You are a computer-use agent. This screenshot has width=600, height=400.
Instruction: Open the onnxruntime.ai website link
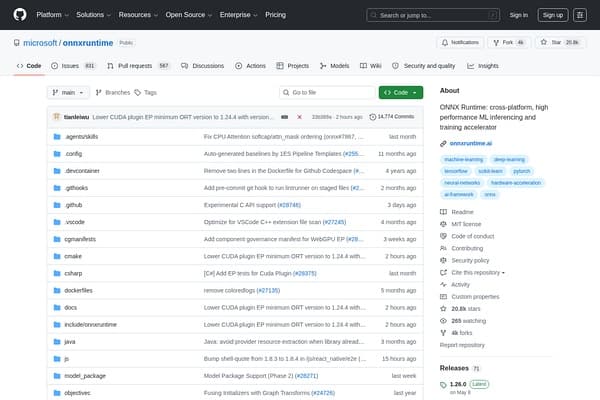pyautogui.click(x=471, y=144)
